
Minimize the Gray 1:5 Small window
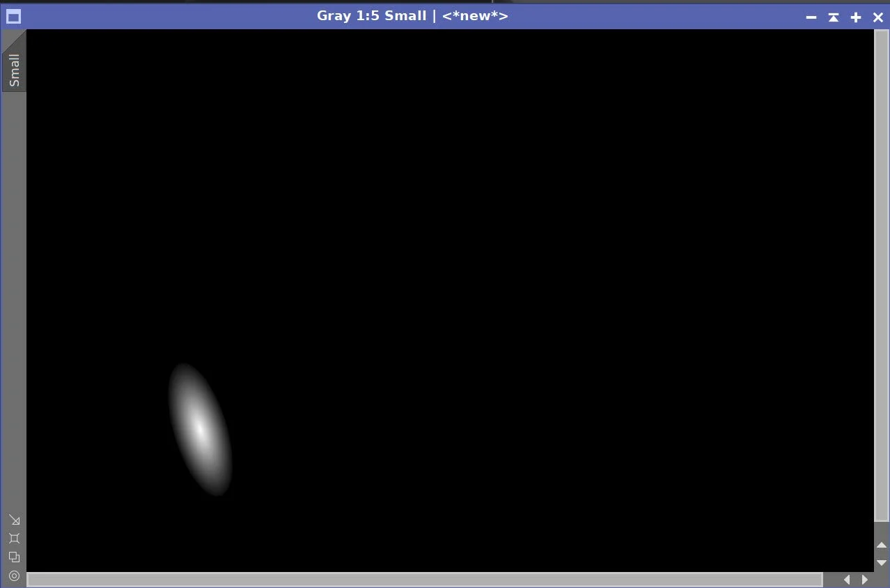tap(811, 17)
